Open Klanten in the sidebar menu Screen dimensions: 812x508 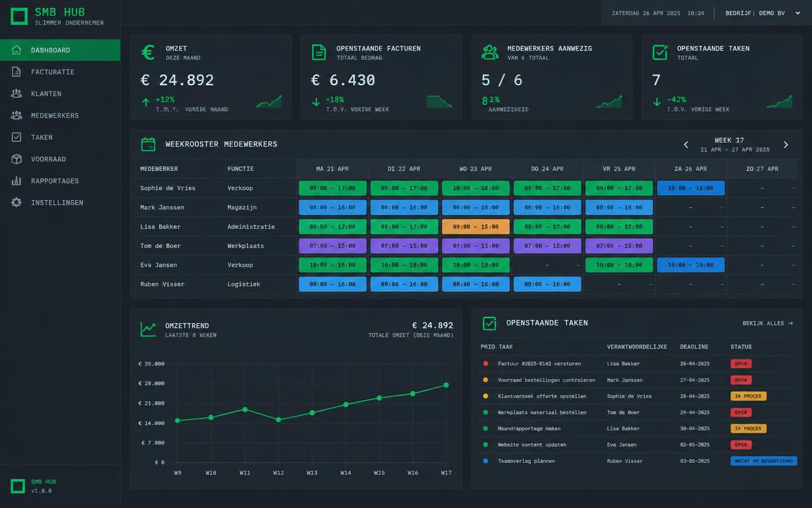click(x=60, y=93)
